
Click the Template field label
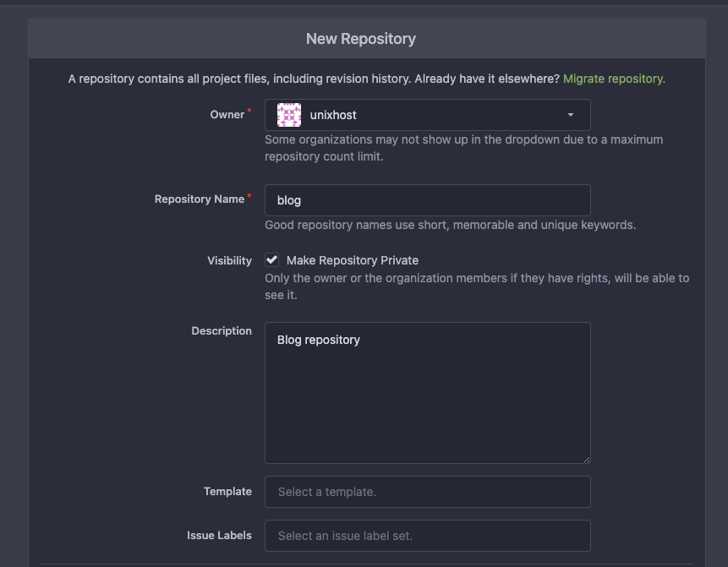point(227,491)
